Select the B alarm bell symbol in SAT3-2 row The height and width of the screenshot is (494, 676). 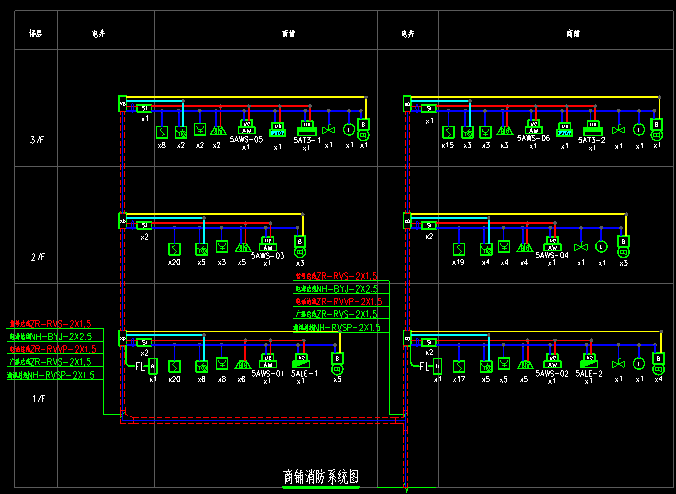tap(657, 130)
